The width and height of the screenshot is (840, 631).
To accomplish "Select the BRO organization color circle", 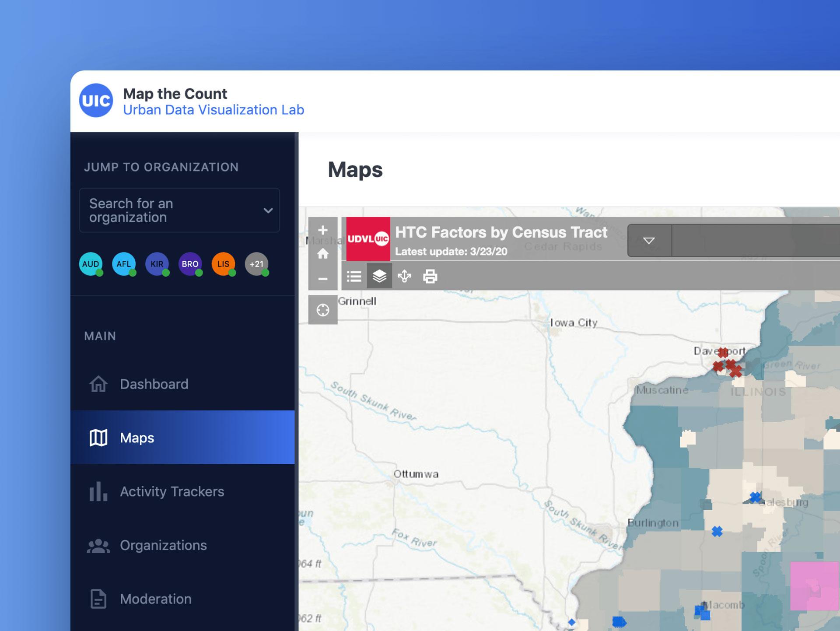I will [x=190, y=263].
